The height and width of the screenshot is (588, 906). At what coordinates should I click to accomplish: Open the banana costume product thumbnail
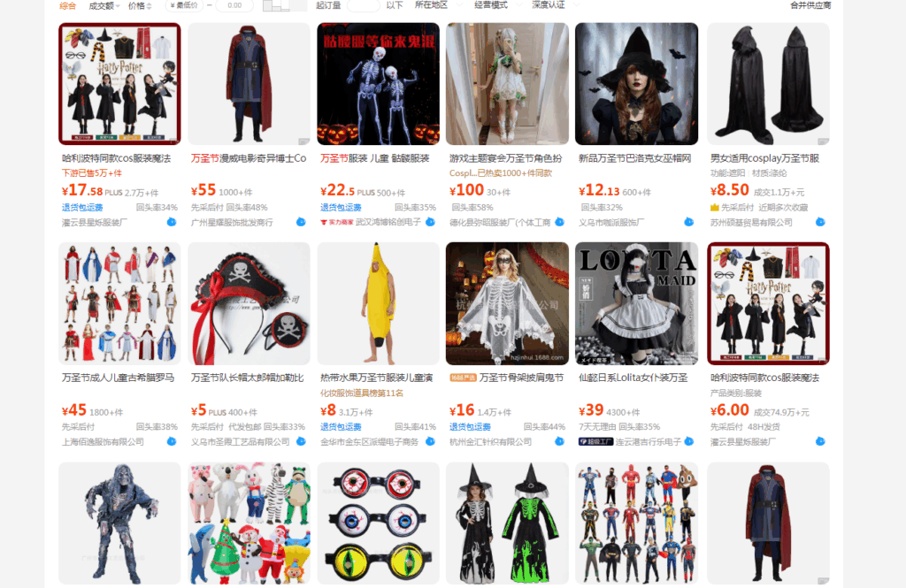[378, 304]
